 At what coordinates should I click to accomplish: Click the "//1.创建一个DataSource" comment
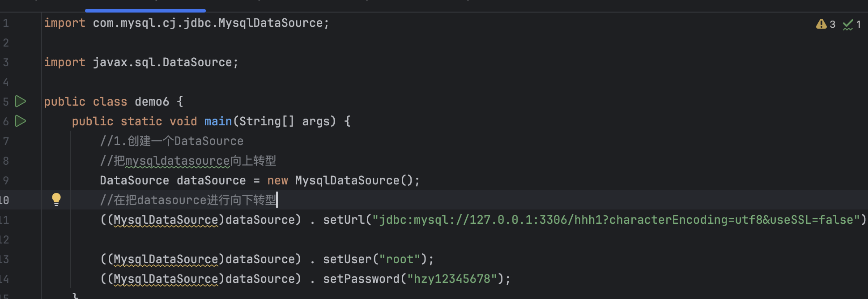click(172, 141)
